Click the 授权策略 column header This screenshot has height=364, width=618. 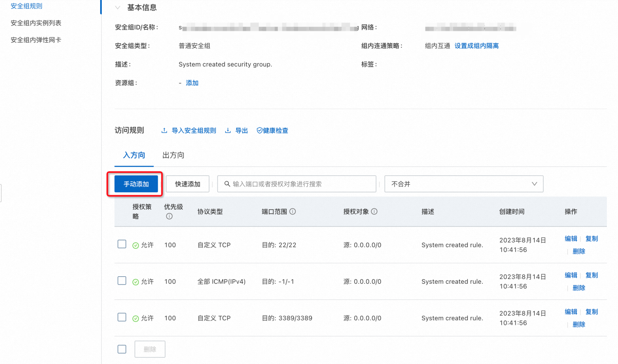(142, 212)
